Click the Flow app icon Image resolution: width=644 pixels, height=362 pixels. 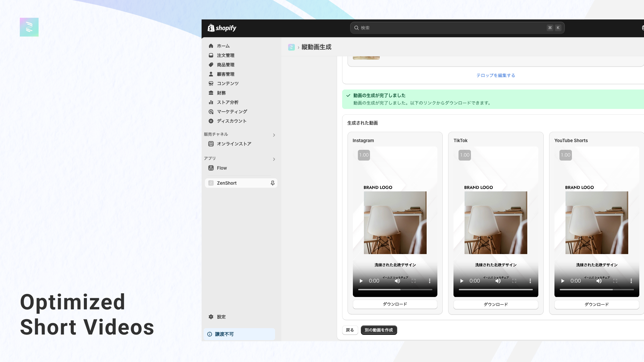(211, 168)
